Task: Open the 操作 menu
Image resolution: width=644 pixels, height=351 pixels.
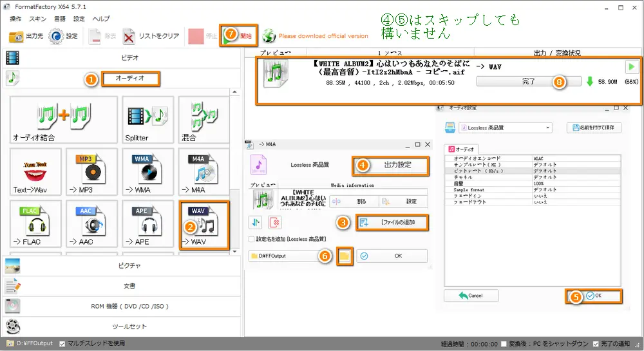Action: [x=15, y=19]
